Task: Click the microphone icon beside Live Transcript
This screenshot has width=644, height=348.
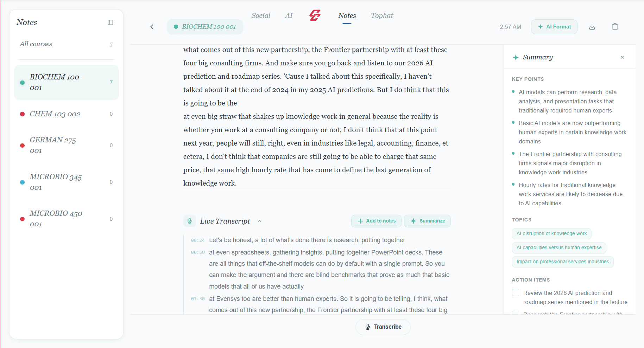Action: pyautogui.click(x=190, y=221)
